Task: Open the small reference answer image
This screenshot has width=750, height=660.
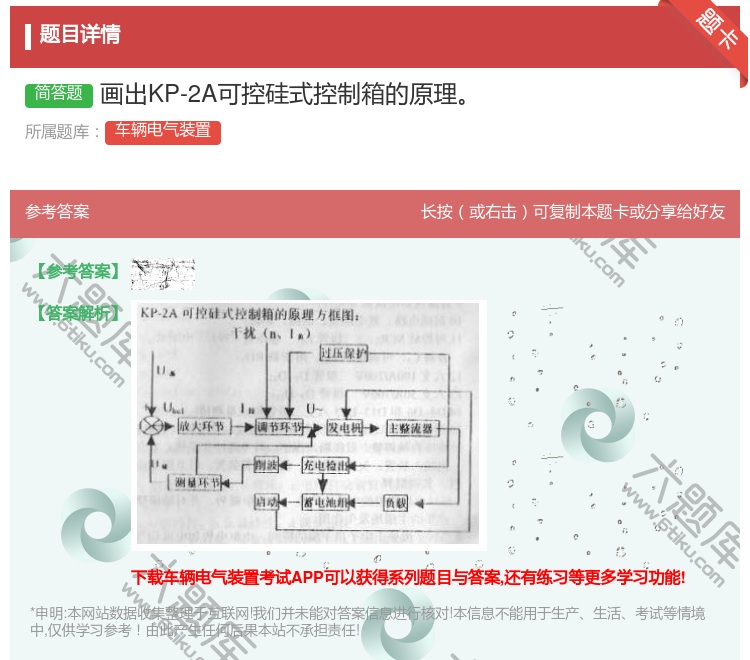Action: click(163, 274)
